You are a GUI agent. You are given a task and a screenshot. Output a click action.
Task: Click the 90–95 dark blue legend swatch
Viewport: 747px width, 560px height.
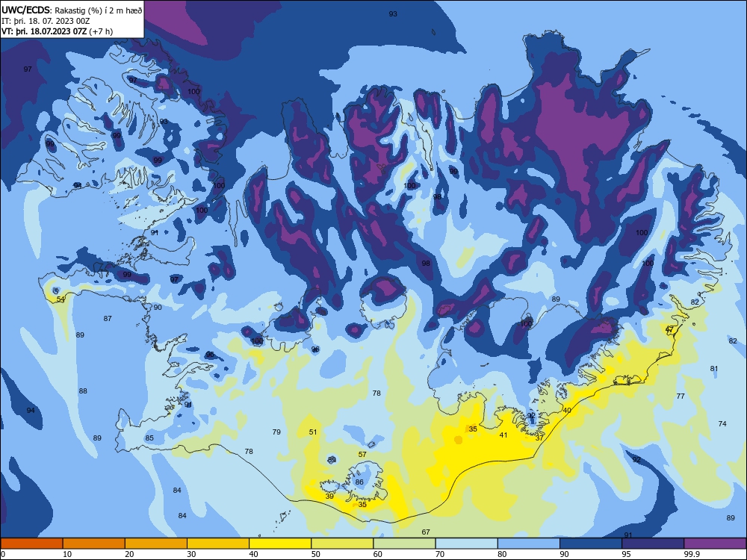pos(591,544)
